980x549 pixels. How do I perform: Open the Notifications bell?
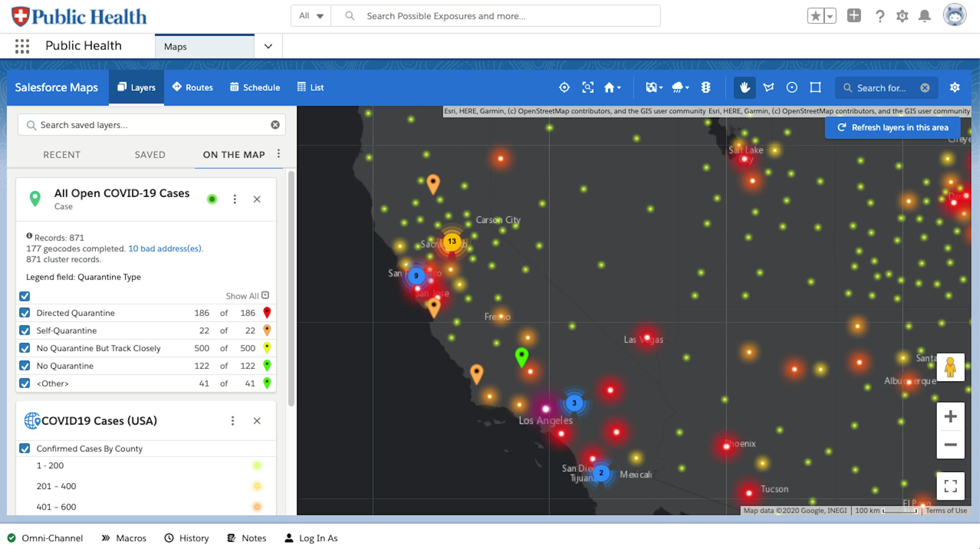click(924, 16)
